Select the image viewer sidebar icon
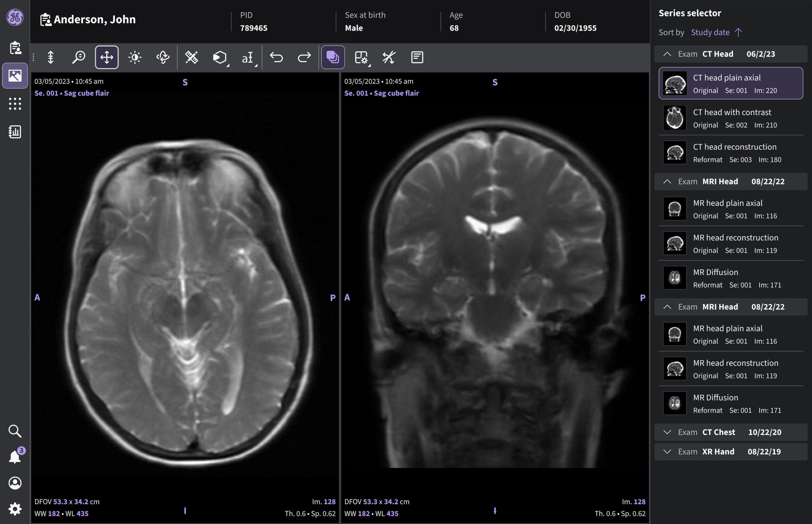Screen dimensions: 812x524 pyautogui.click(x=15, y=76)
